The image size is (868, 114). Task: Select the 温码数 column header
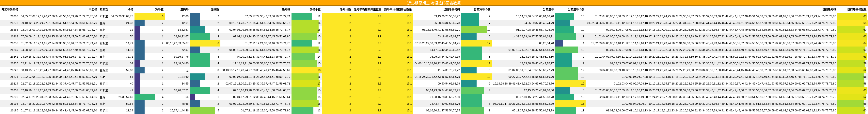coord(215,9)
